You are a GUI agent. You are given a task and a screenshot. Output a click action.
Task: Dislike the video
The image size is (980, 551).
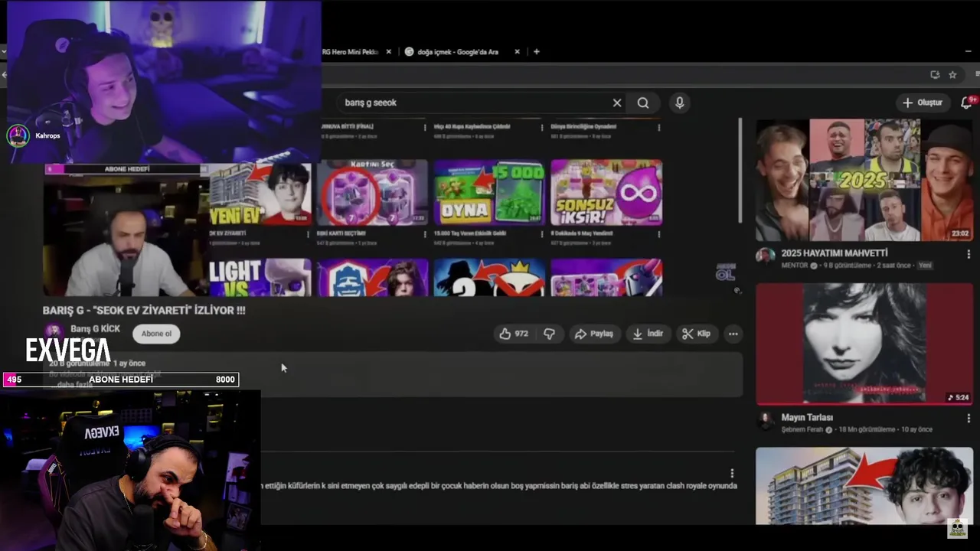pyautogui.click(x=550, y=334)
